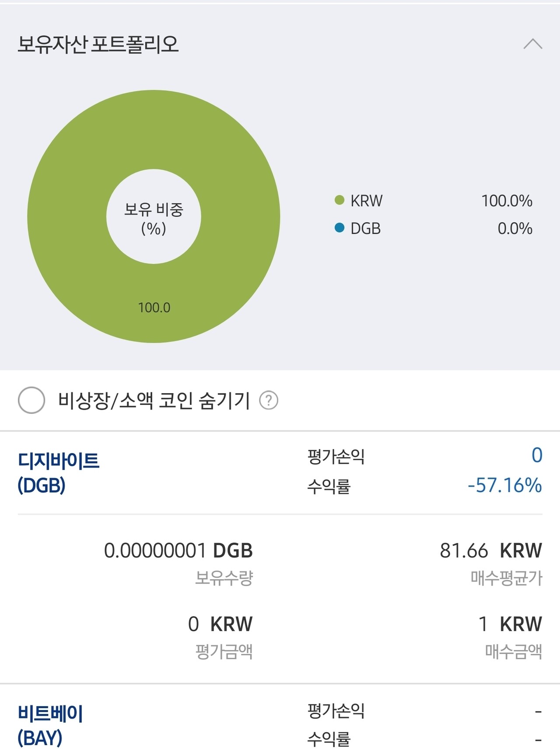Collapse the 보유자산 포트폴리오 section chevron
Screen dimensions: 560x749
(532, 44)
